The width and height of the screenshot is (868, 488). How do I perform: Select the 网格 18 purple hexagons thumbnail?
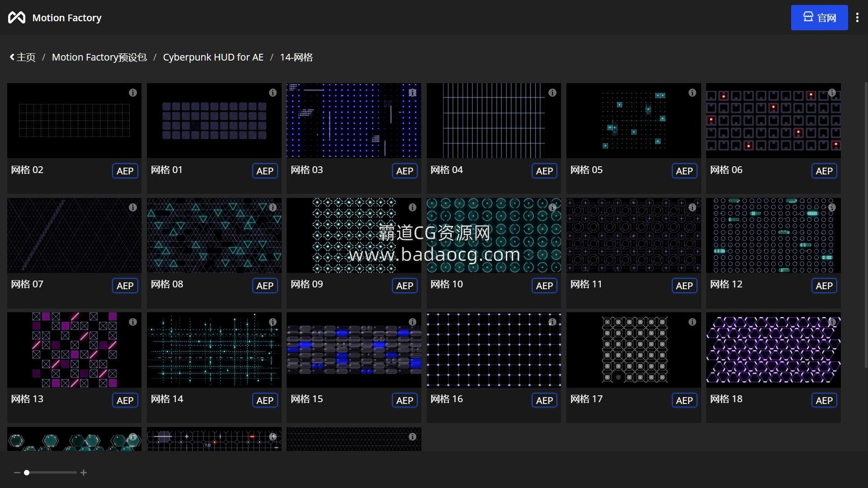tap(773, 350)
